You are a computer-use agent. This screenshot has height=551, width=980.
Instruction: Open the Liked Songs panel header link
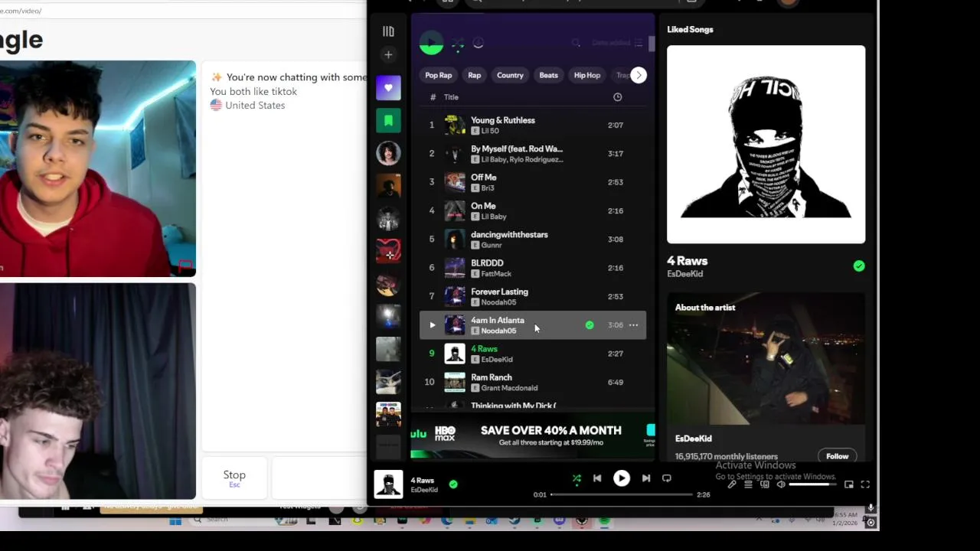[x=690, y=29]
